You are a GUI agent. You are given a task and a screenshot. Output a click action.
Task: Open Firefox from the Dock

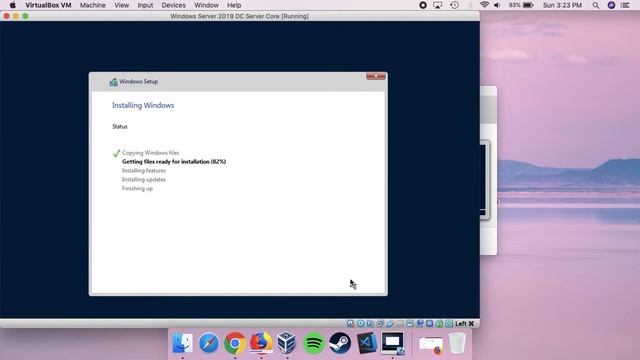pos(261,342)
